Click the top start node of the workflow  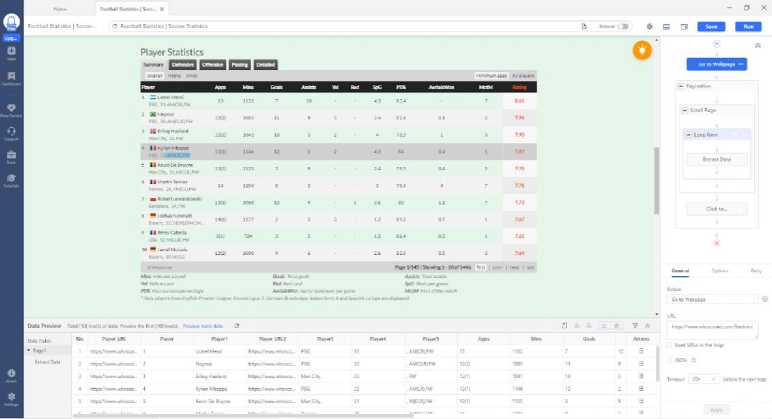click(716, 44)
